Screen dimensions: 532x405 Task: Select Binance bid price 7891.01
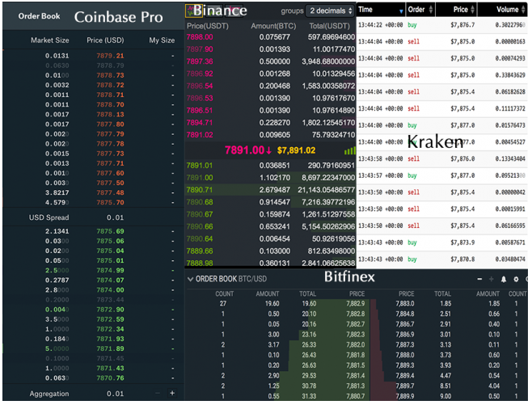200,166
